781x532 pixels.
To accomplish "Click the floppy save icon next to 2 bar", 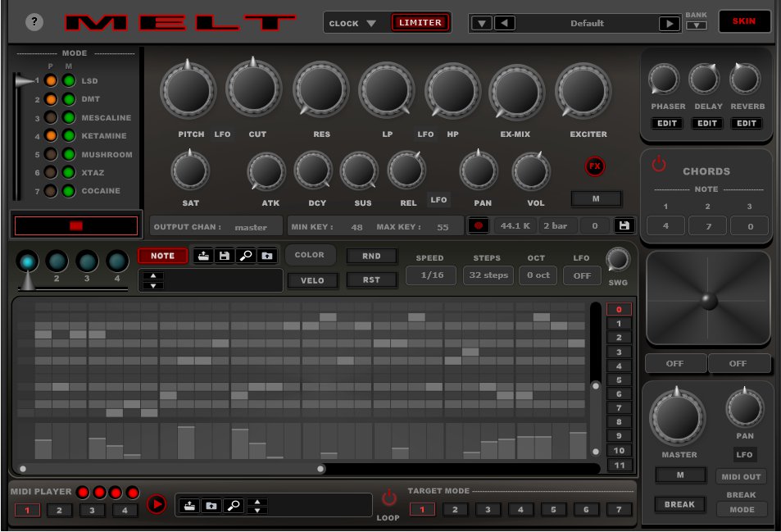I will click(x=624, y=225).
